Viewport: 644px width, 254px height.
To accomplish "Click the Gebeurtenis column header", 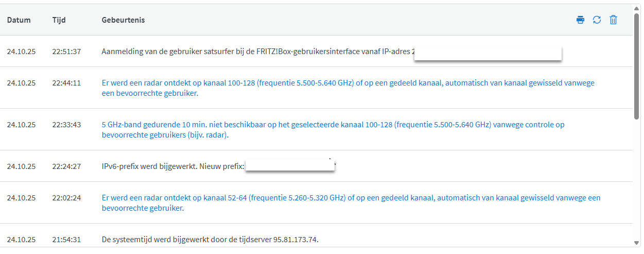I will click(123, 20).
